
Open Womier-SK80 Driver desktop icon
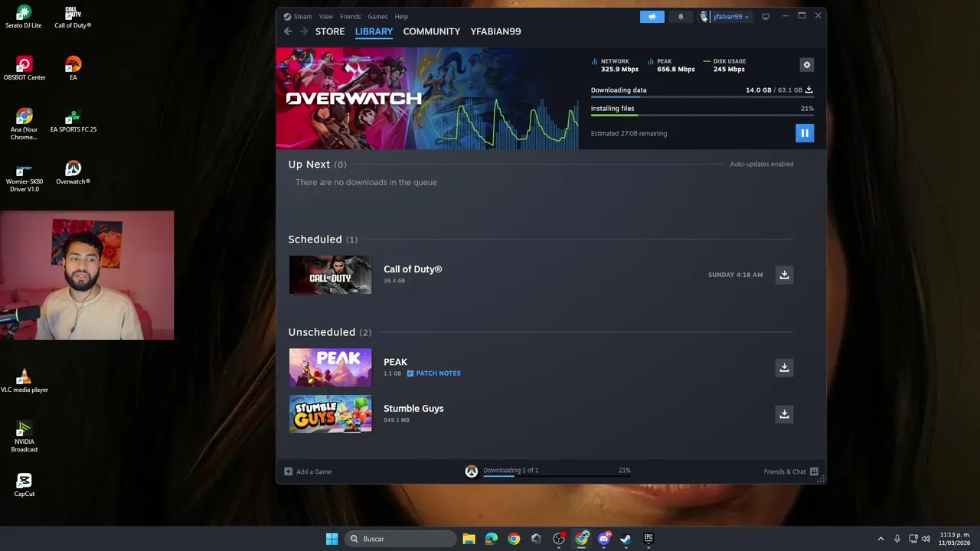tap(24, 177)
